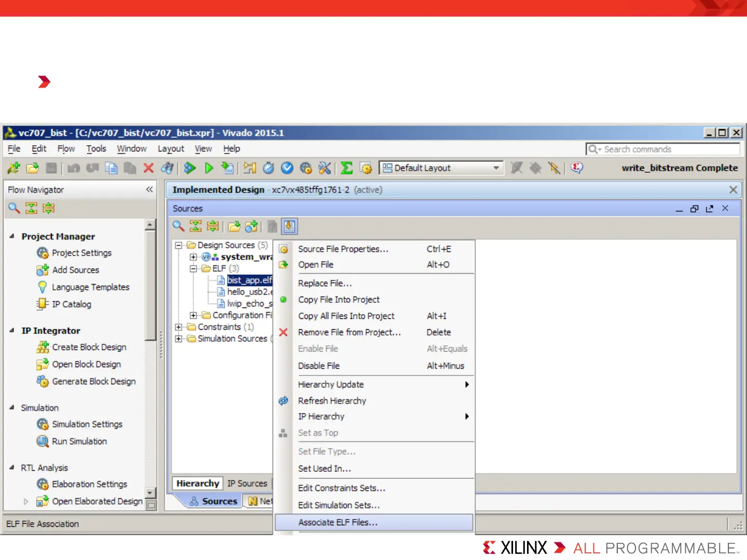Screen dimensions: 747x560
Task: Open the Default Layout dropdown
Action: pos(496,168)
